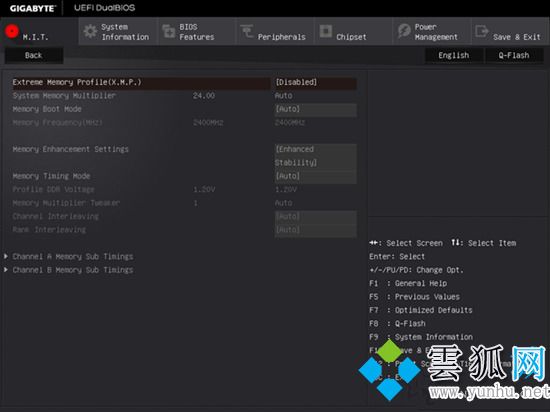
Task: Click the Power Management plug icon
Action: (x=404, y=31)
